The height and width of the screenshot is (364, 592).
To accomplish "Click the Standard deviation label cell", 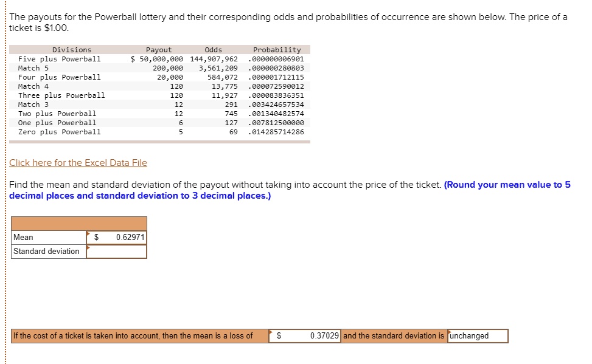I will pos(47,251).
